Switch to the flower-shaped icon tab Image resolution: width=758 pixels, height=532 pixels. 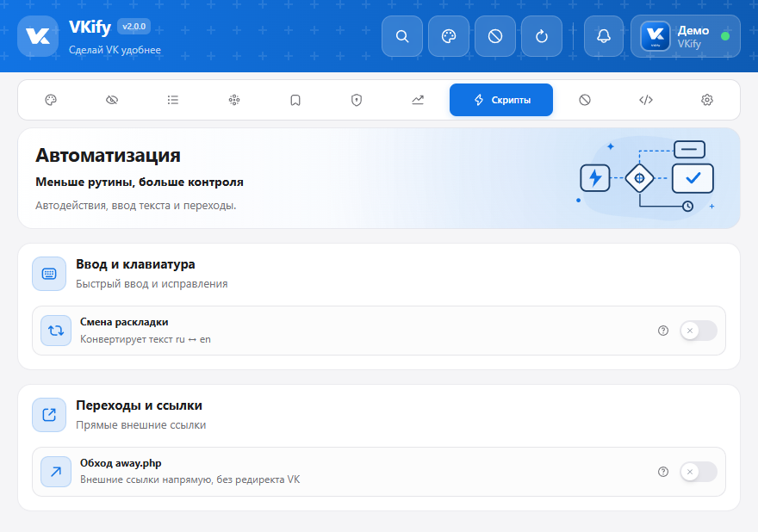[x=234, y=100]
